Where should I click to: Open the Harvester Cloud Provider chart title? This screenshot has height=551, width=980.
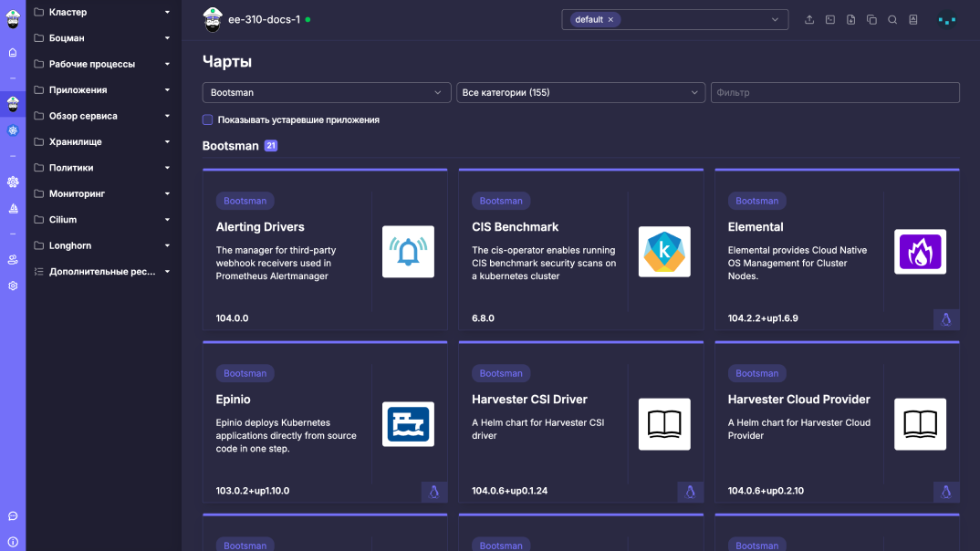(798, 400)
